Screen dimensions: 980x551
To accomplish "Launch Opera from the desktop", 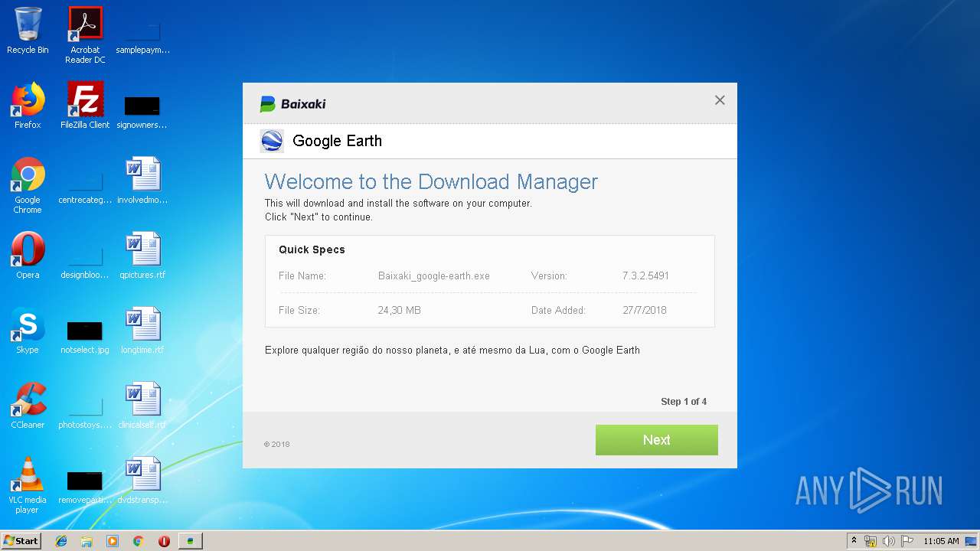I will [28, 256].
